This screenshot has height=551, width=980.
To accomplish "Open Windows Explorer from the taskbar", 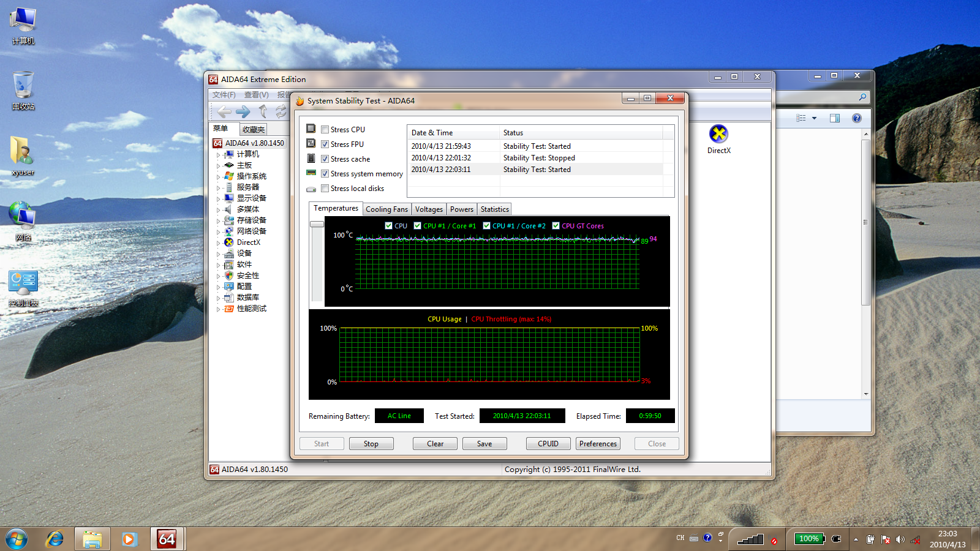I will 92,539.
